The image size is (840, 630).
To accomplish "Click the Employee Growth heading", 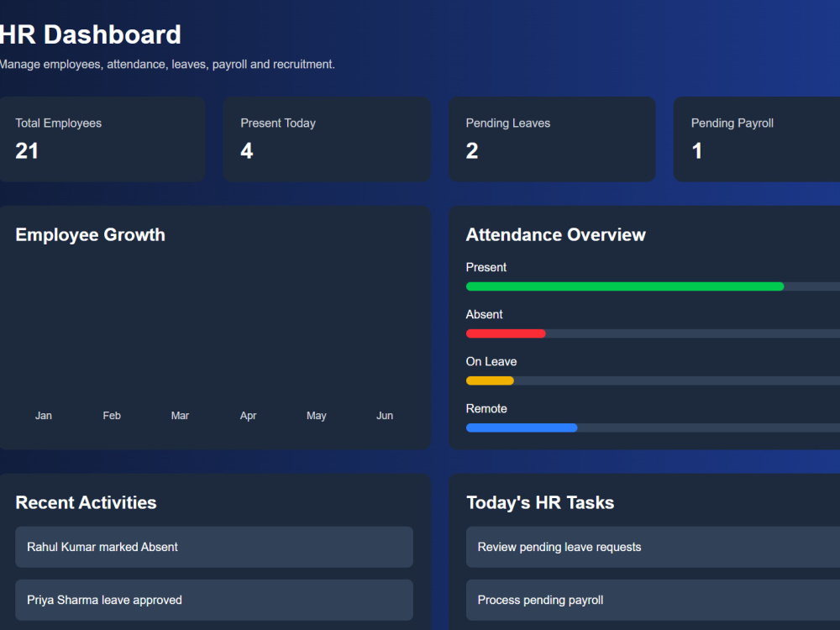I will (90, 234).
